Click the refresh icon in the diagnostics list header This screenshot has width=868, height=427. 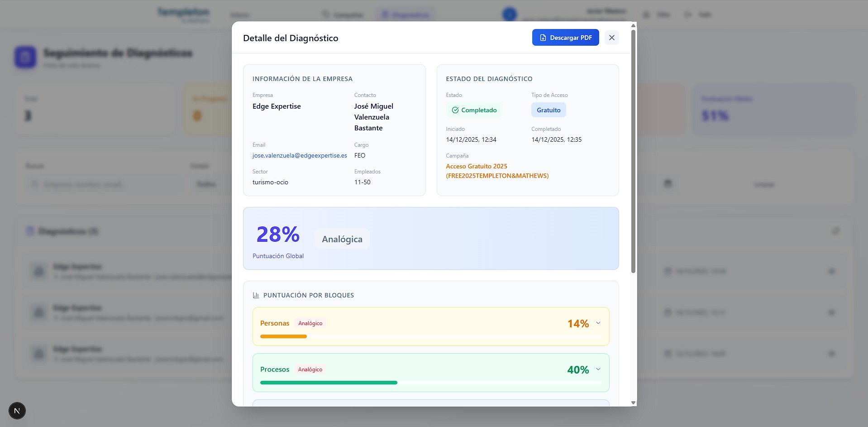[835, 231]
